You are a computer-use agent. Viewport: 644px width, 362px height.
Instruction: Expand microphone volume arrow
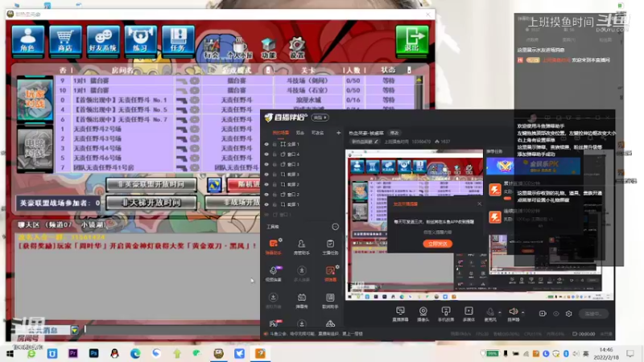click(499, 312)
